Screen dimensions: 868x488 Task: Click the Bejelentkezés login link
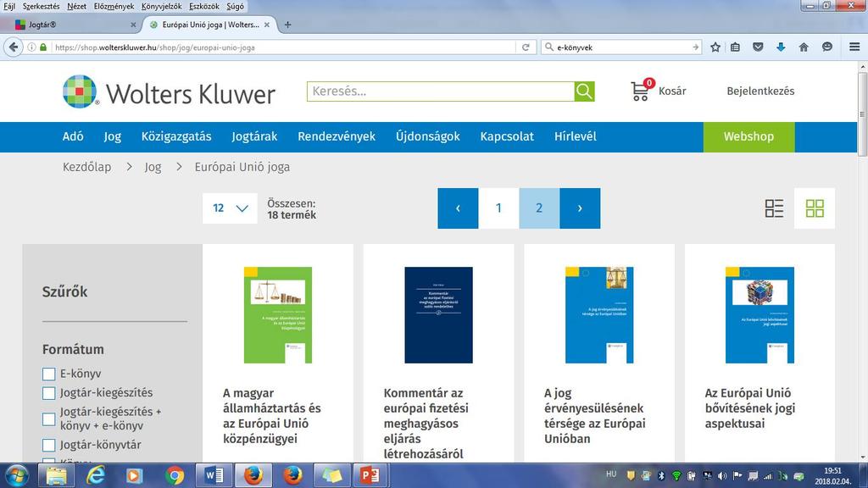pyautogui.click(x=760, y=91)
